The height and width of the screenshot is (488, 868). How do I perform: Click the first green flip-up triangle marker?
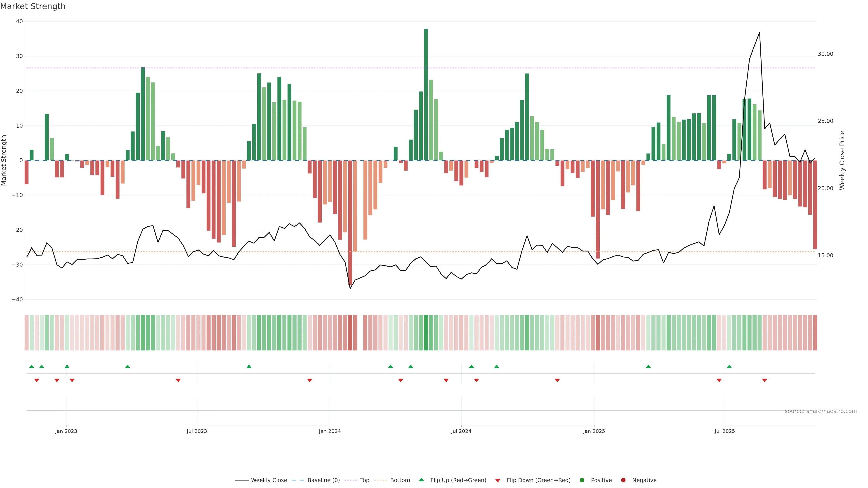tap(32, 366)
